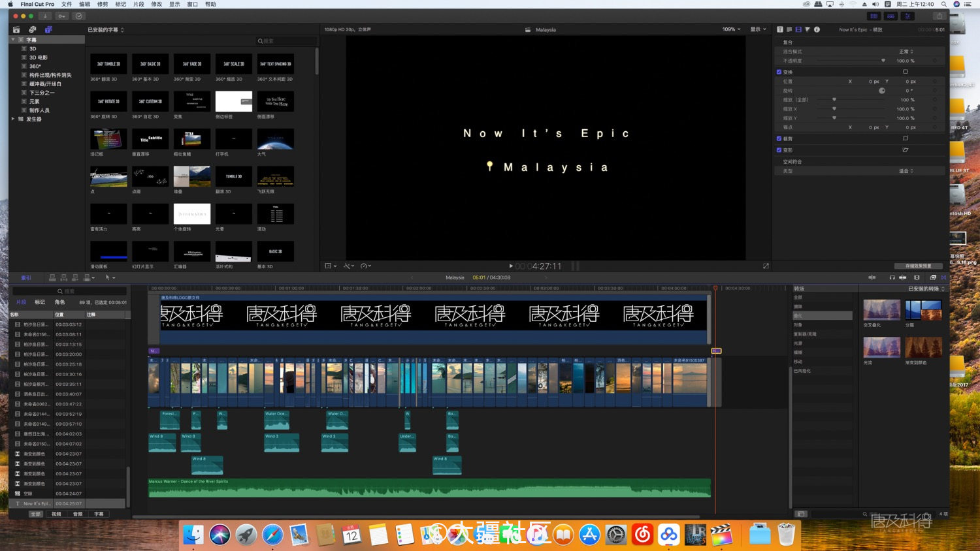Image resolution: width=980 pixels, height=551 pixels.
Task: Open the Text inspector lines icon
Action: [789, 29]
